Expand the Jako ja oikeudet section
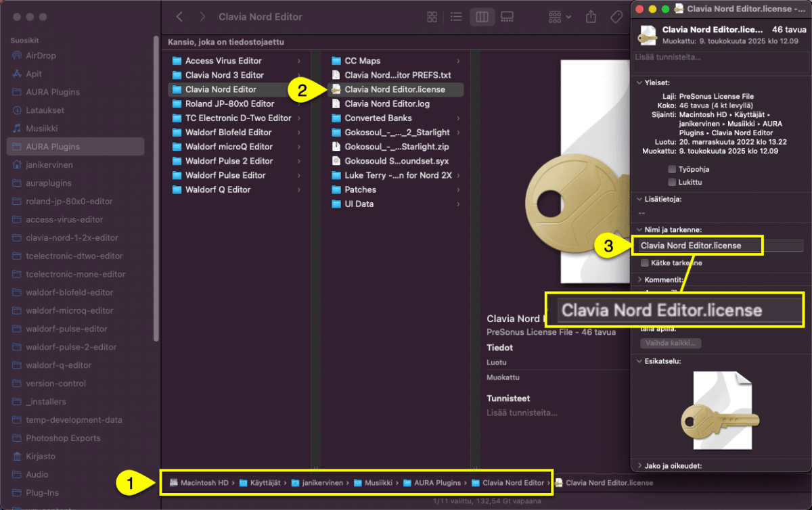Image resolution: width=812 pixels, height=510 pixels. pos(639,465)
